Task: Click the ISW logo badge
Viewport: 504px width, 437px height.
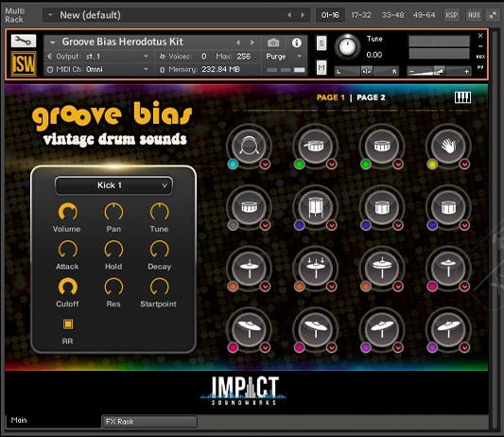Action: 24,63
